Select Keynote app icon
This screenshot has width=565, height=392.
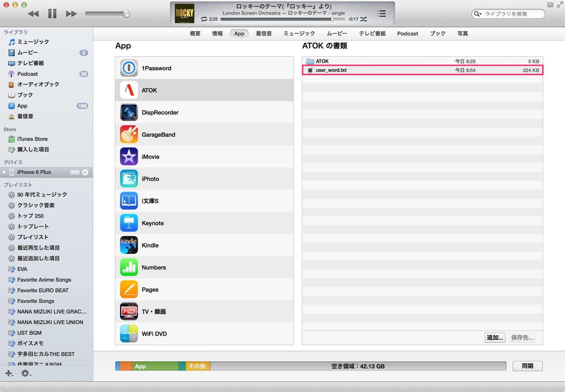click(129, 223)
